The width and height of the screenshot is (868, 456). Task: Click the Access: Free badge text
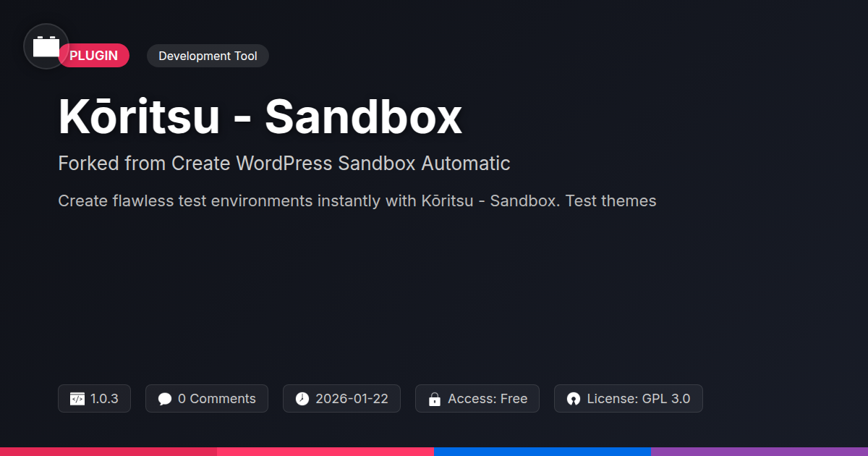(x=488, y=399)
